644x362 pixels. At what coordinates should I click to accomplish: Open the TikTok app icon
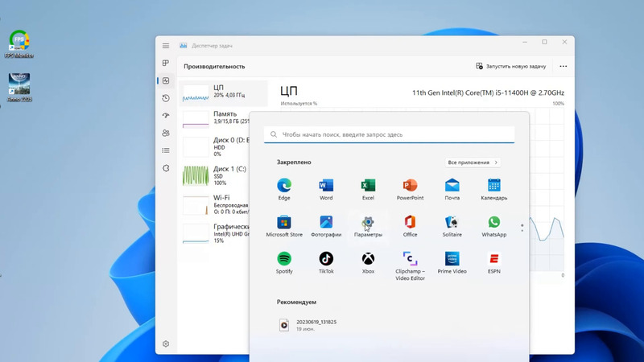(326, 260)
